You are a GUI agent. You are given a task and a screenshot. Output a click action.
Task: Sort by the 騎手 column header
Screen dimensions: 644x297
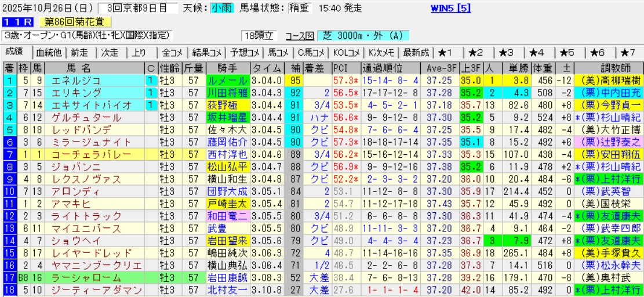pos(227,68)
